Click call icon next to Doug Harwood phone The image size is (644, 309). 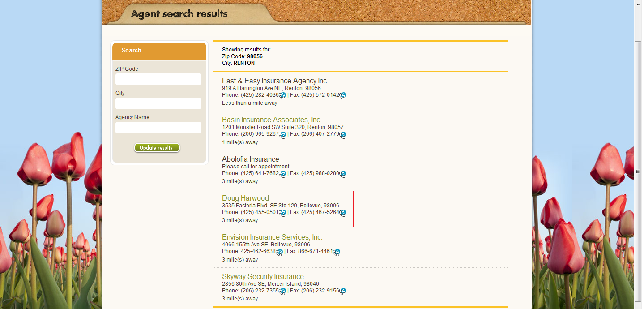[x=283, y=213]
